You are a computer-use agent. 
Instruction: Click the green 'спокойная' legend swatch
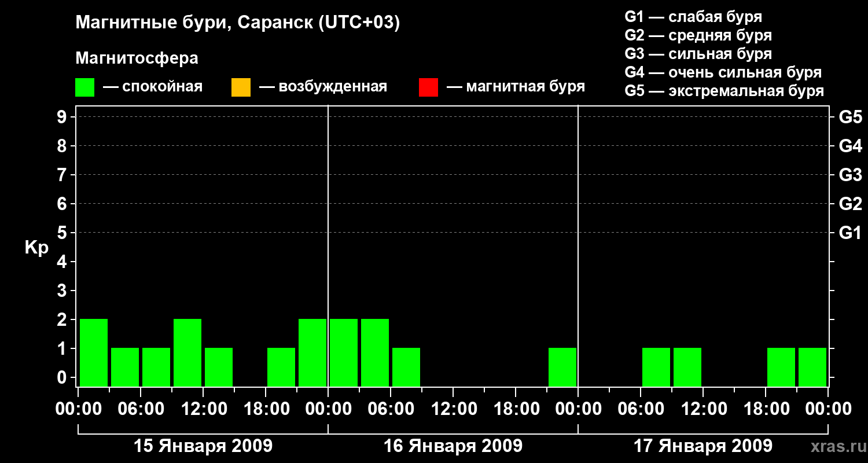(x=85, y=87)
